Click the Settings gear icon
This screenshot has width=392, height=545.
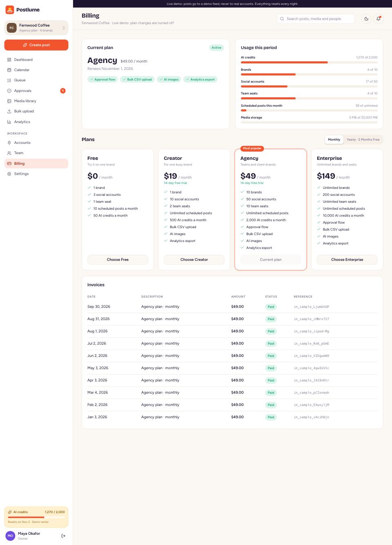coord(9,174)
